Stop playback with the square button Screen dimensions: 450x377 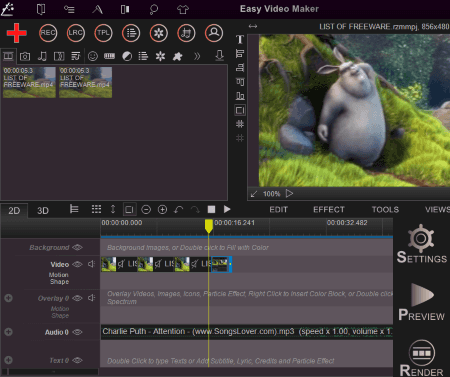(211, 209)
